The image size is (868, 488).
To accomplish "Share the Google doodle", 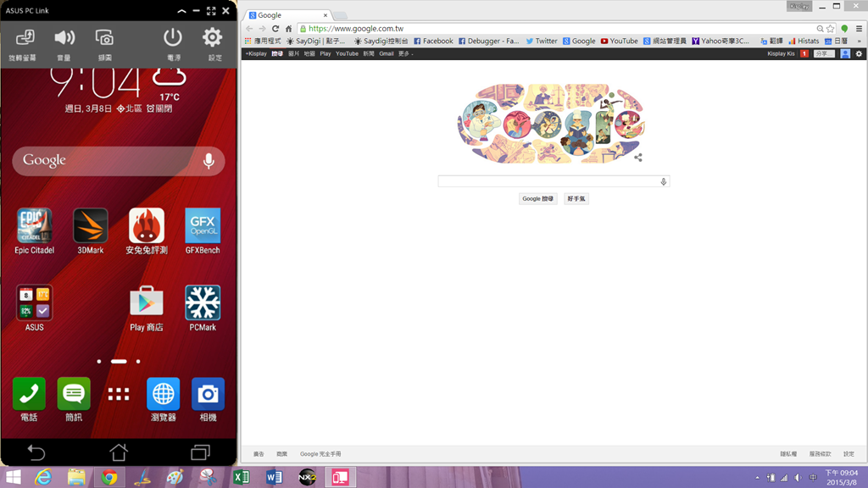I will point(638,158).
